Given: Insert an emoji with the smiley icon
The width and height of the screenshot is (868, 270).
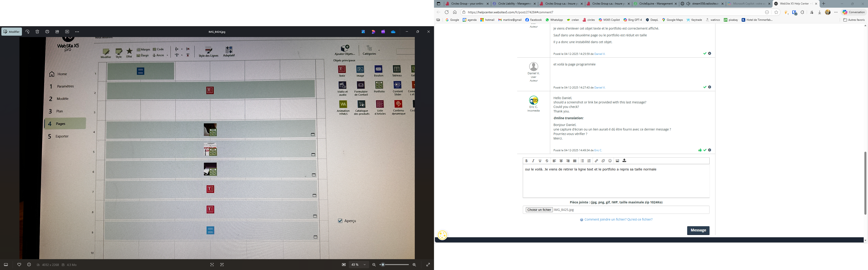Looking at the screenshot, I should (x=610, y=161).
